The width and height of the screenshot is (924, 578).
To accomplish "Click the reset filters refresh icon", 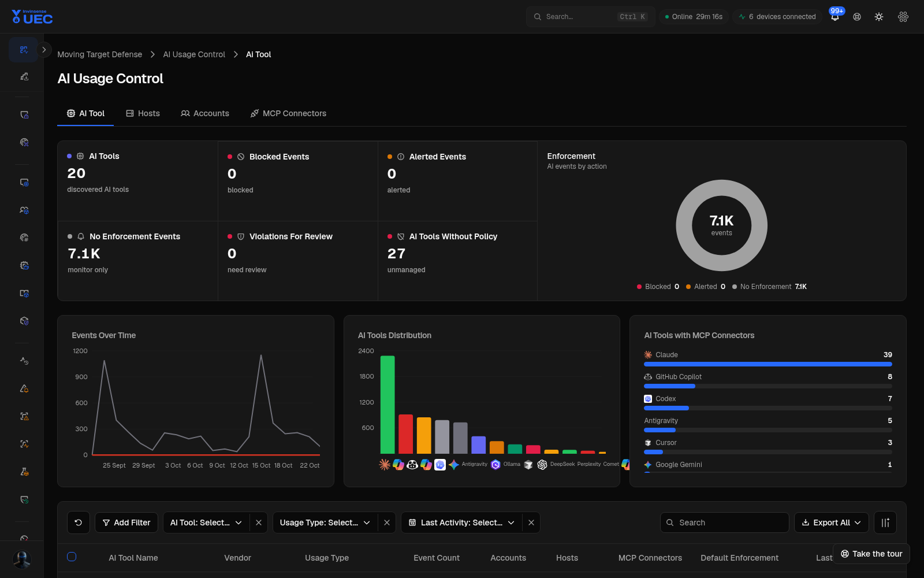I will [x=79, y=523].
